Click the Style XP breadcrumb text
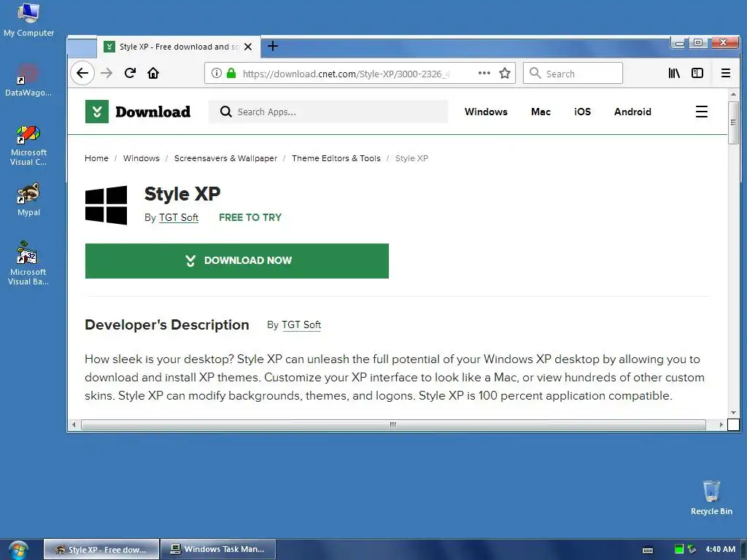Screen dimensions: 747x560 point(411,158)
